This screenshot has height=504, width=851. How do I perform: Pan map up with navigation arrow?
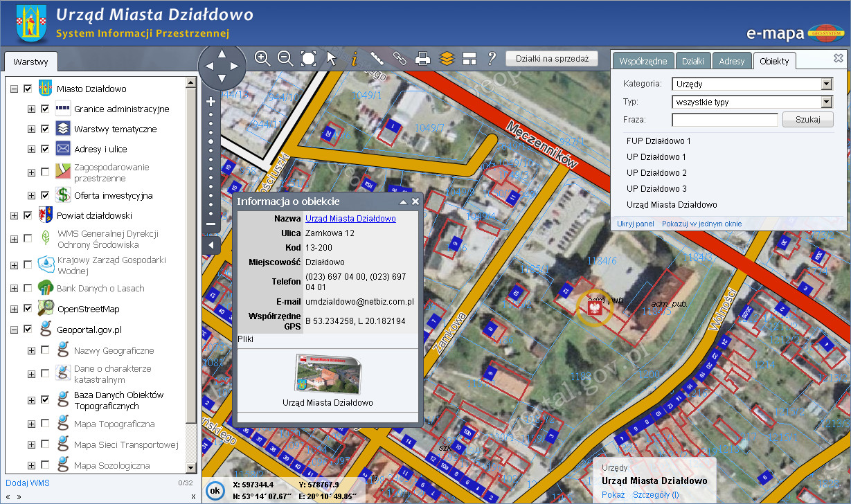tap(222, 53)
